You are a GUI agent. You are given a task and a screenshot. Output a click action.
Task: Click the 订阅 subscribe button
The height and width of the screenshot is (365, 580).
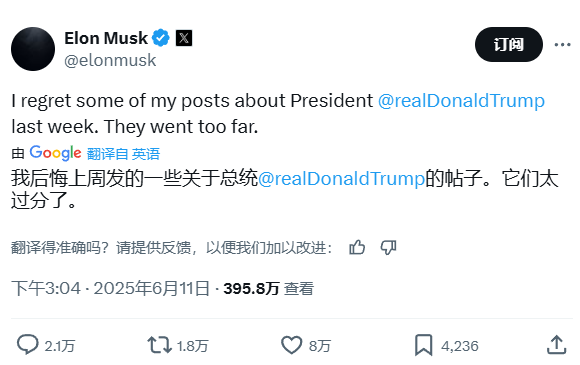coord(509,44)
